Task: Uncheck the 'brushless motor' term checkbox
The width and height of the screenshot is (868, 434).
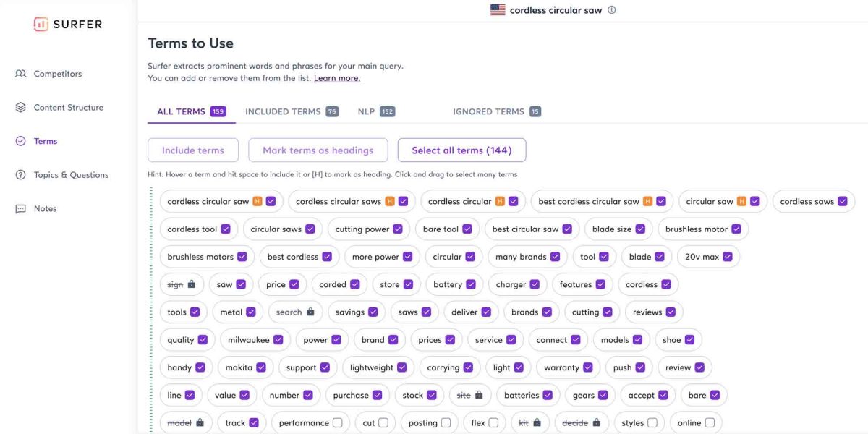Action: pyautogui.click(x=736, y=229)
